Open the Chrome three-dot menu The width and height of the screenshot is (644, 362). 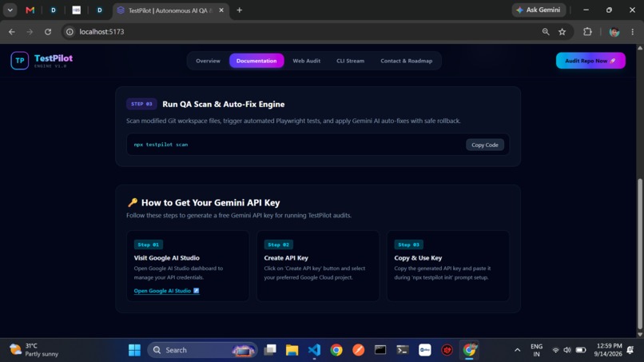point(633,32)
